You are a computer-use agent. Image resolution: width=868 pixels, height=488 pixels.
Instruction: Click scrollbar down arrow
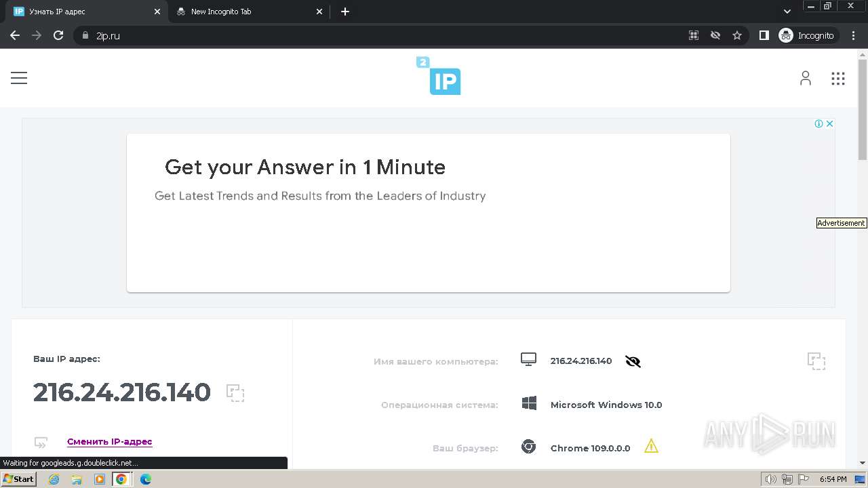tap(863, 464)
